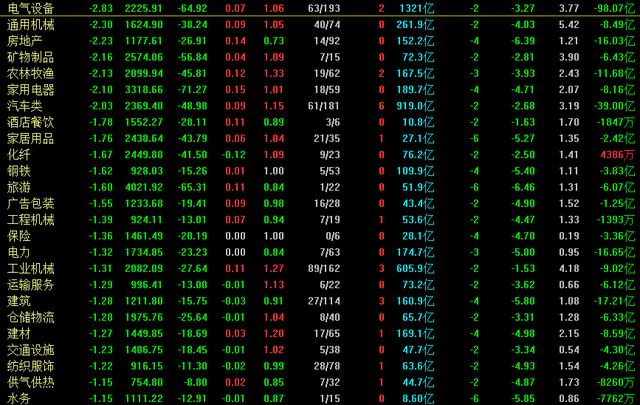
Task: Click turnover 605.9亿 in 工业机械 row
Action: pos(416,269)
